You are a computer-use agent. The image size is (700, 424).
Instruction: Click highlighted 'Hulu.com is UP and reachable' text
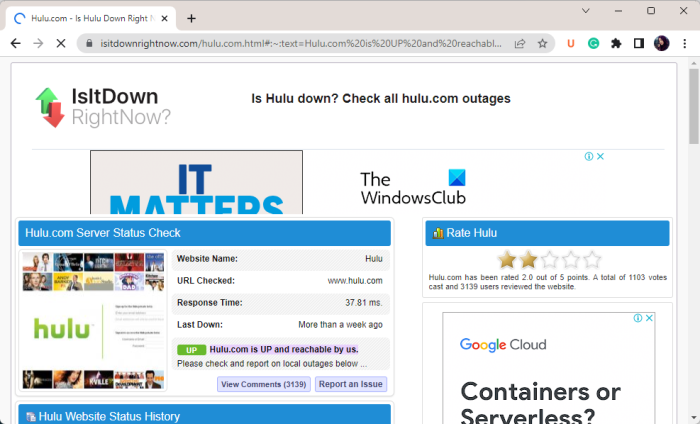pos(284,349)
